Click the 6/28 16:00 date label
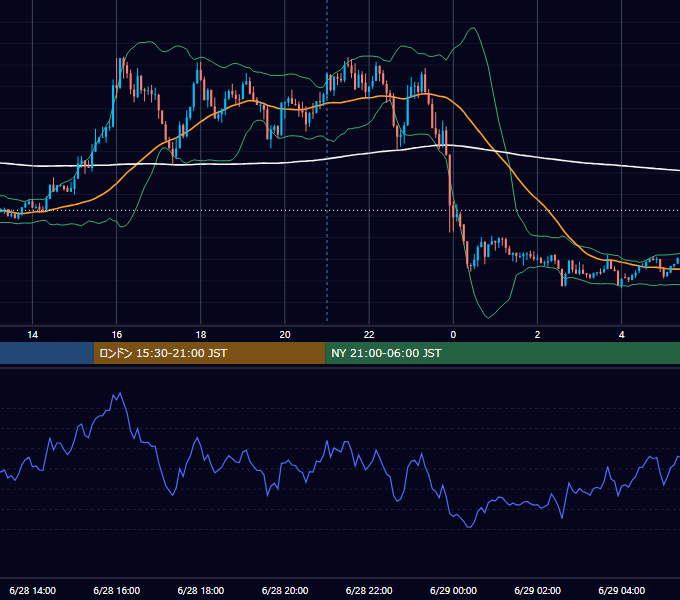 117,590
